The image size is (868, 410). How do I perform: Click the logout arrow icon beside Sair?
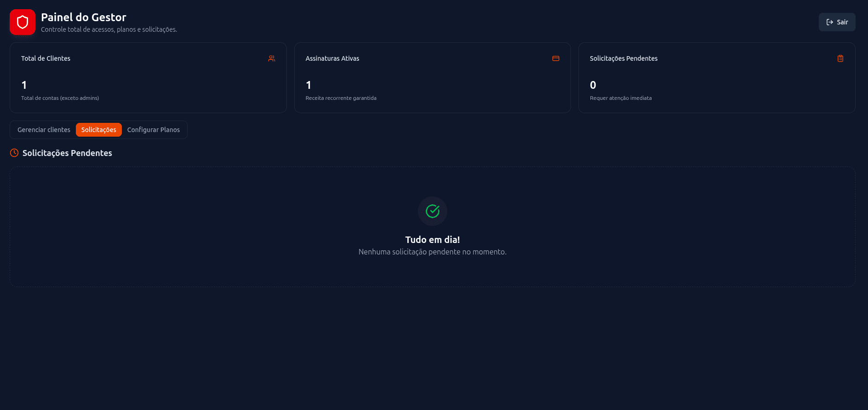[x=830, y=22]
